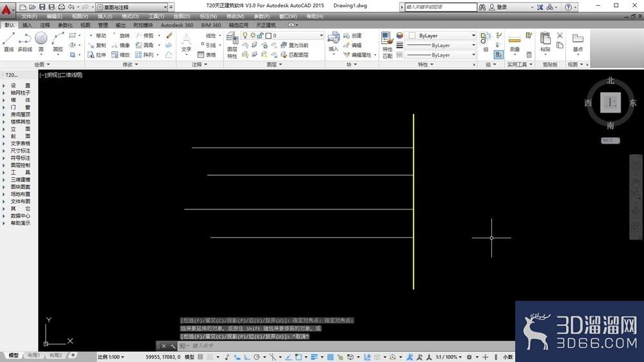Open the 修改(M) menu
644x362 pixels.
point(235,17)
